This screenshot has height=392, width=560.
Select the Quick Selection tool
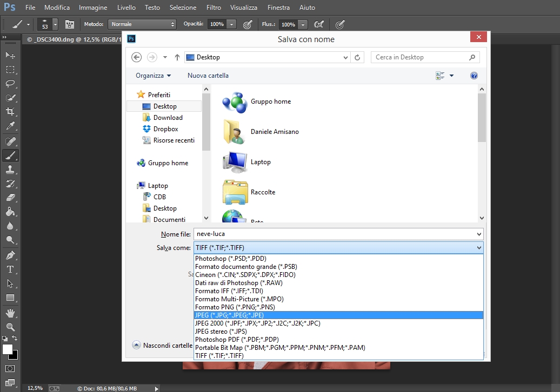10,97
